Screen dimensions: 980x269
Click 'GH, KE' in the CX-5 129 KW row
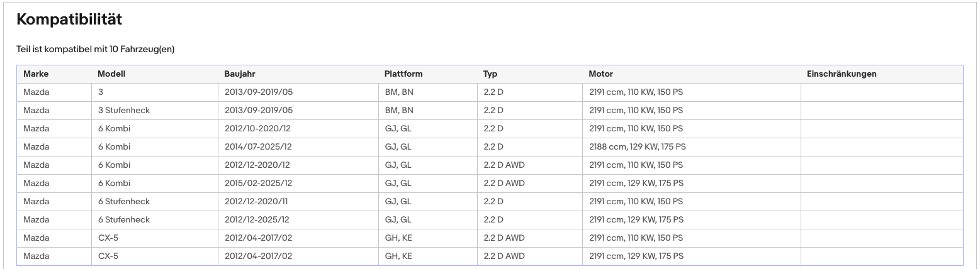tap(398, 256)
